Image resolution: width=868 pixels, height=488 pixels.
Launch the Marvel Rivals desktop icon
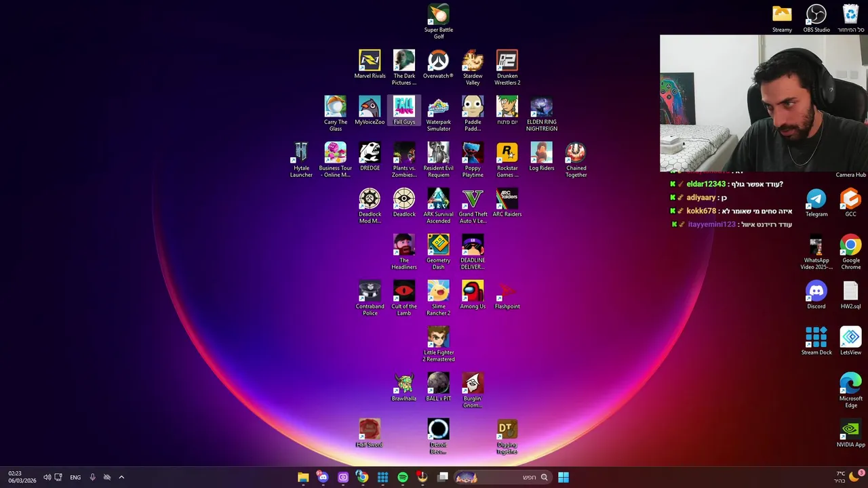370,64
